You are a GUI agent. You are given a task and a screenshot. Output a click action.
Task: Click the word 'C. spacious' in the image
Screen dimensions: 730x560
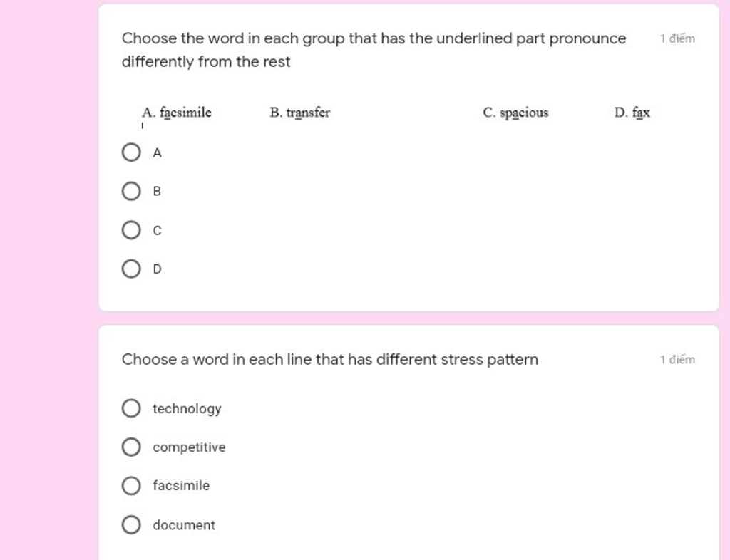(x=516, y=113)
